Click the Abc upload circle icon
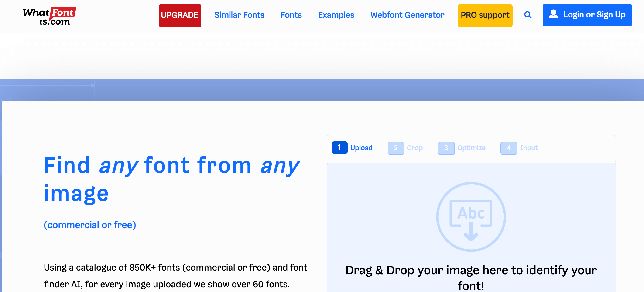The image size is (644, 292). (x=471, y=216)
